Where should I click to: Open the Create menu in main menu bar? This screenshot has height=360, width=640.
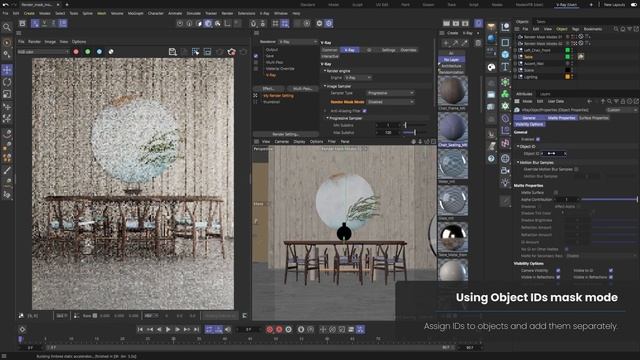coord(29,13)
